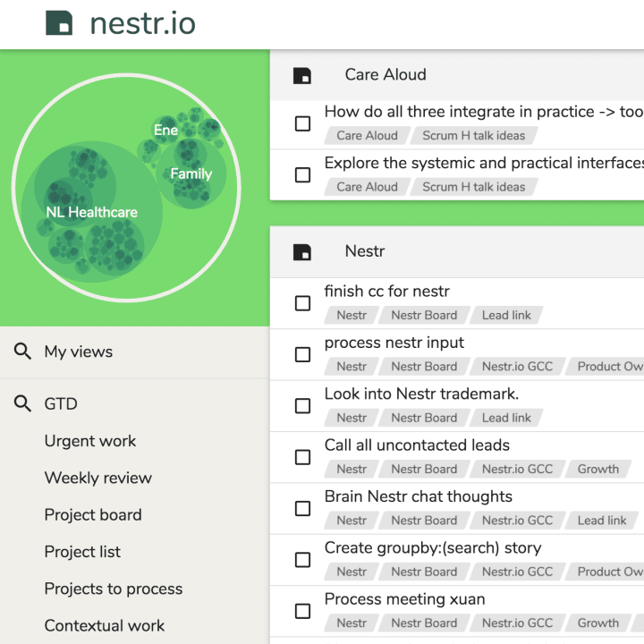Click Product Ow tag under 'process nestr input'
This screenshot has height=644, width=644.
[605, 367]
